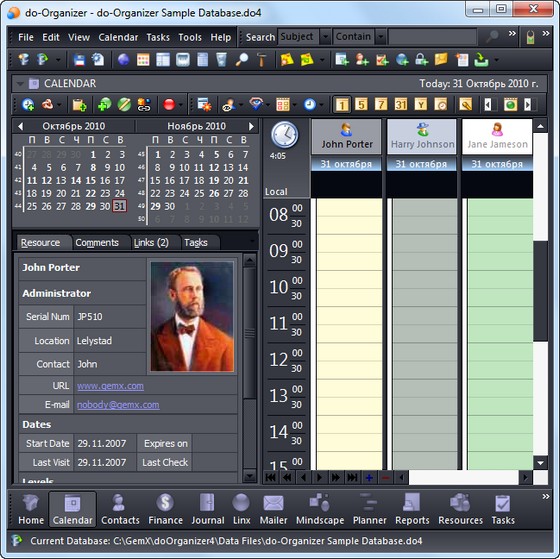Select November 19 in mini calendar
The height and width of the screenshot is (559, 560).
tap(214, 180)
